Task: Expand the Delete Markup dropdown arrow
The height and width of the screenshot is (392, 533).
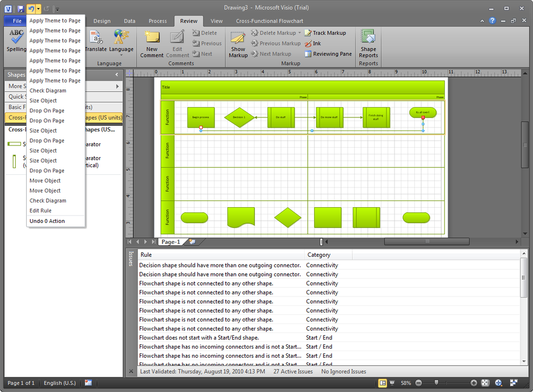Action: coord(299,33)
